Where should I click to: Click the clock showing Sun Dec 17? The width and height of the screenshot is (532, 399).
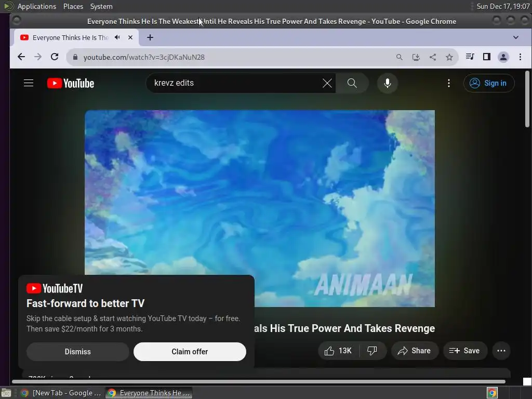click(503, 6)
